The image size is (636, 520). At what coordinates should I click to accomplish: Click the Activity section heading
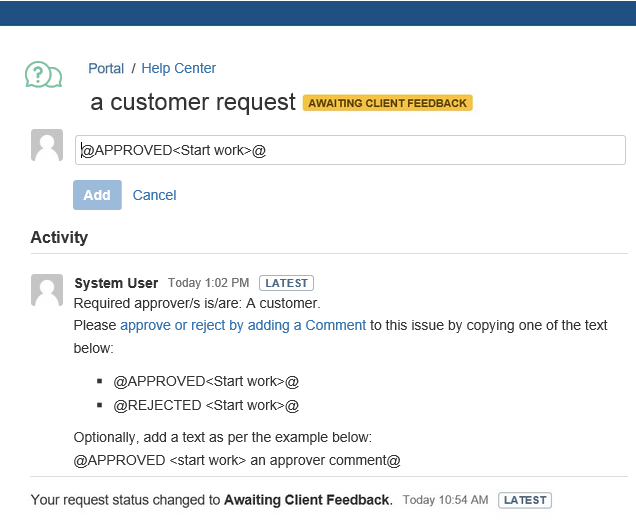(59, 237)
